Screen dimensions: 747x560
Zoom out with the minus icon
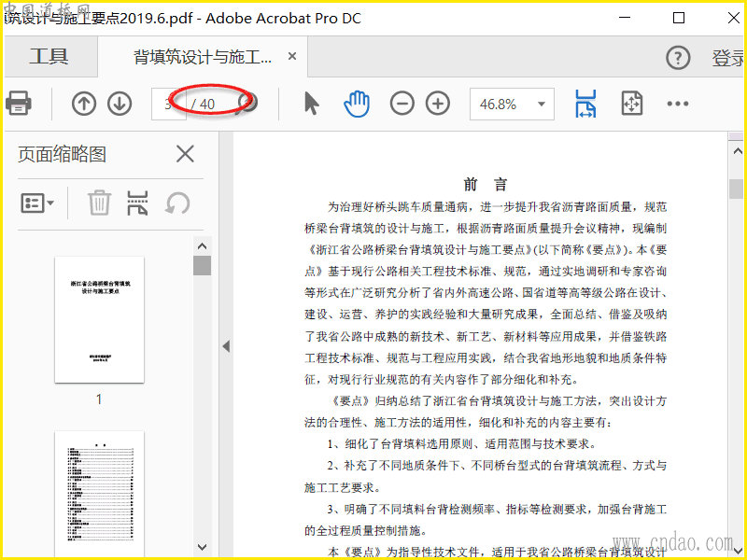point(402,104)
